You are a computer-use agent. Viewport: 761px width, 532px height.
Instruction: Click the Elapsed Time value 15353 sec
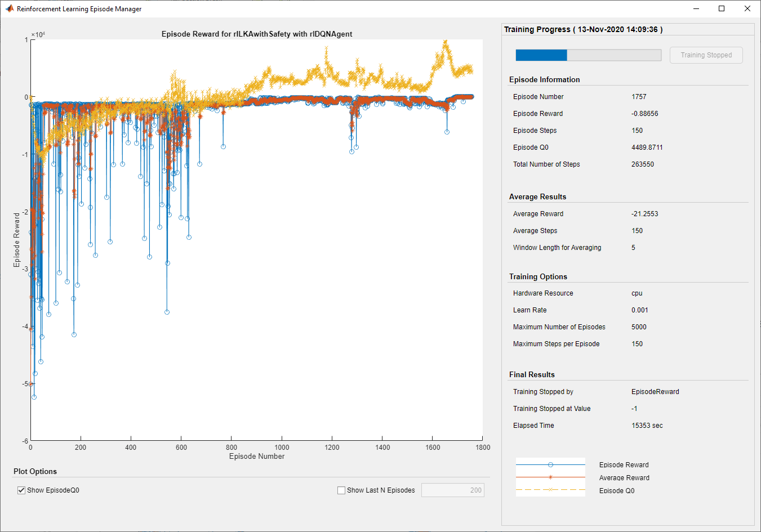coord(647,426)
